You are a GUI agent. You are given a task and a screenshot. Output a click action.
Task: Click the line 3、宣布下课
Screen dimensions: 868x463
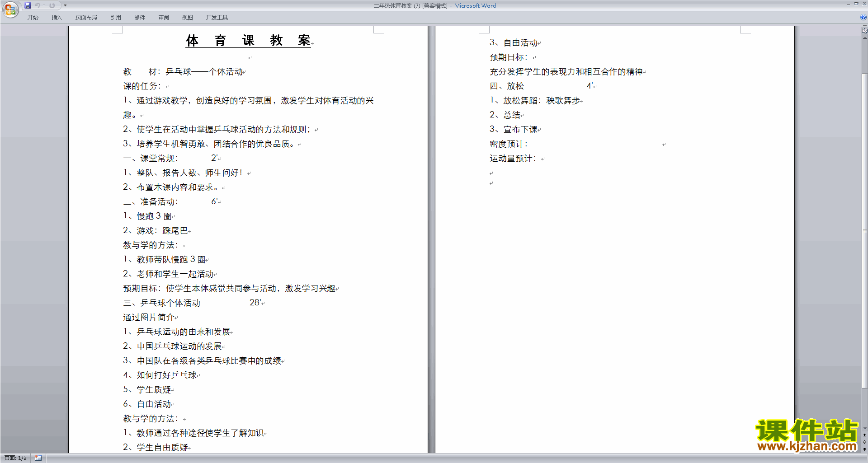[x=514, y=130]
